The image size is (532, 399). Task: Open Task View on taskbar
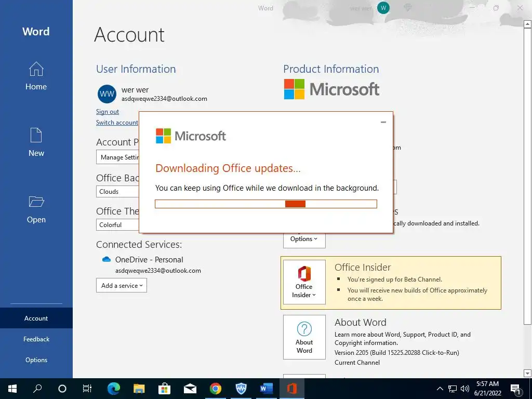(87, 389)
